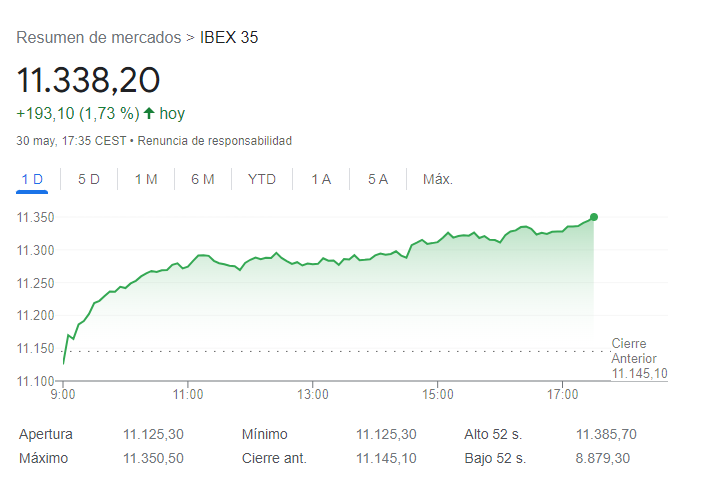Screen dimensions: 704x482
Task: Click the Cierre Anterior chart label
Action: [635, 351]
